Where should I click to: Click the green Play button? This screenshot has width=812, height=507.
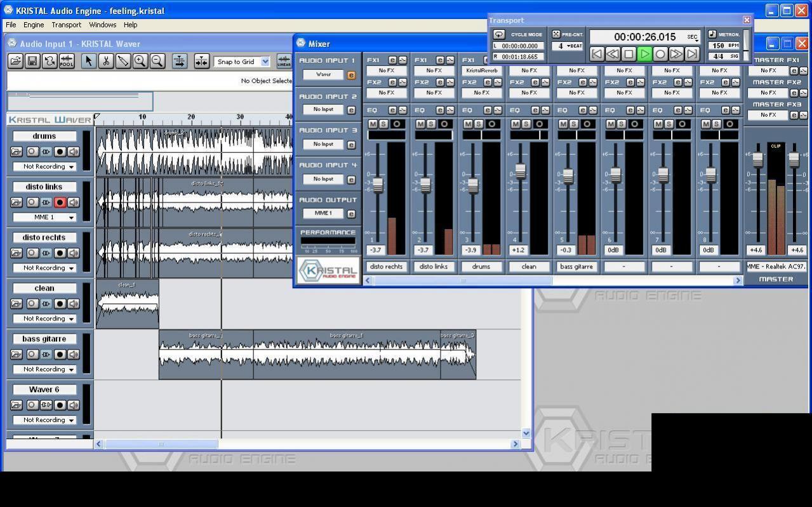click(x=644, y=55)
